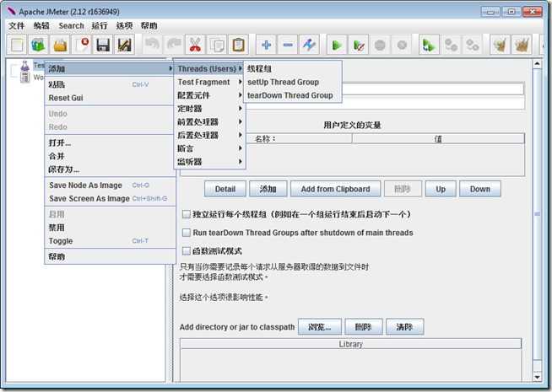Image resolution: width=552 pixels, height=392 pixels.
Task: Click the Close test plan icon
Action: [82, 45]
